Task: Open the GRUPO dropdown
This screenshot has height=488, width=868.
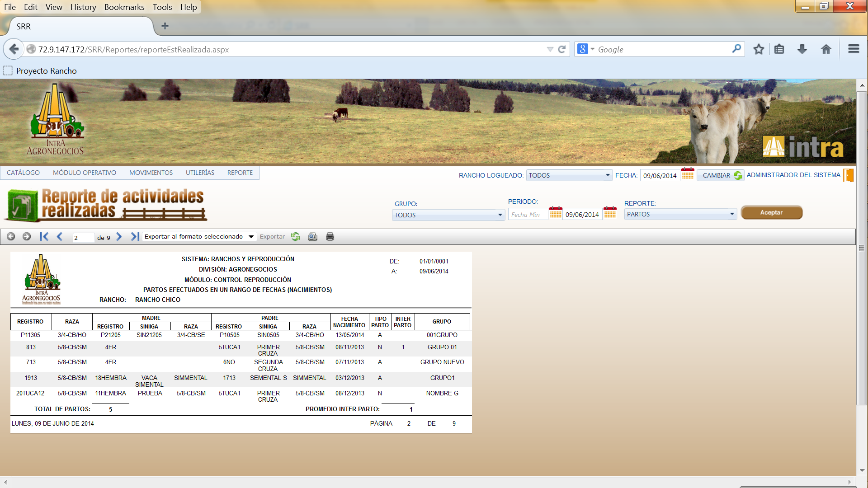Action: [500, 215]
